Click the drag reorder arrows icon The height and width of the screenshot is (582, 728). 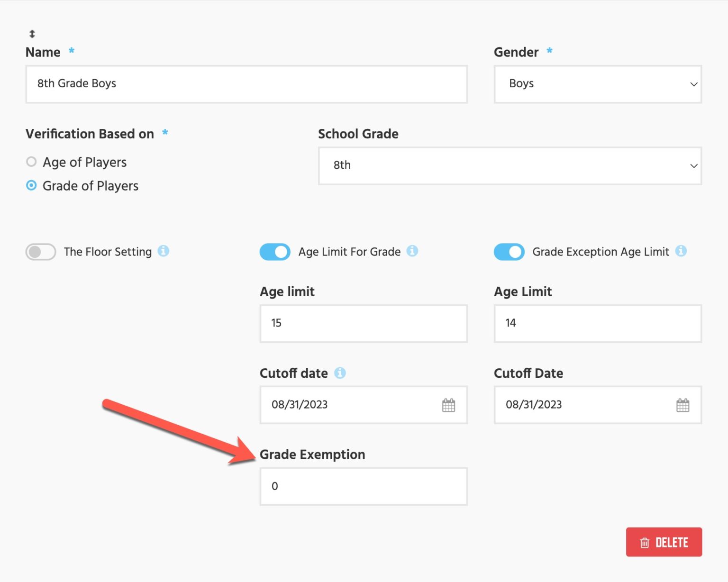(x=32, y=34)
